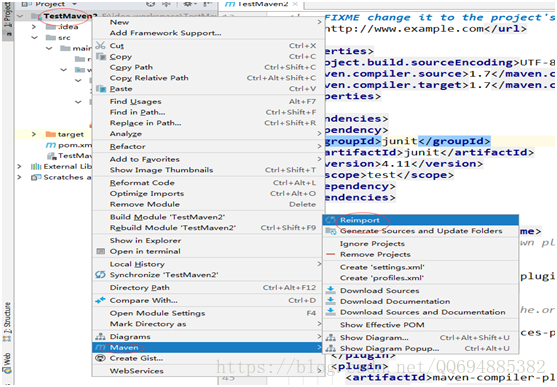Choose Copy Relative Path
The height and width of the screenshot is (387, 557).
click(209, 78)
